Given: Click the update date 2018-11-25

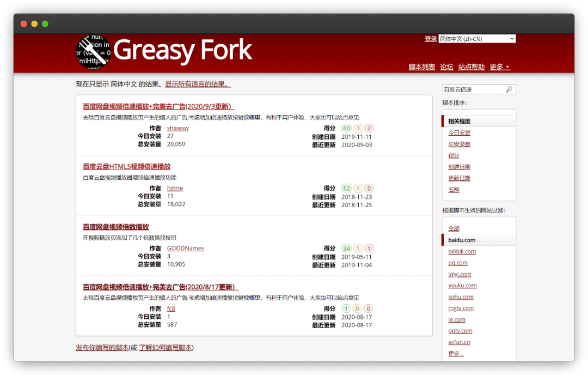Looking at the screenshot, I should click(x=356, y=205).
